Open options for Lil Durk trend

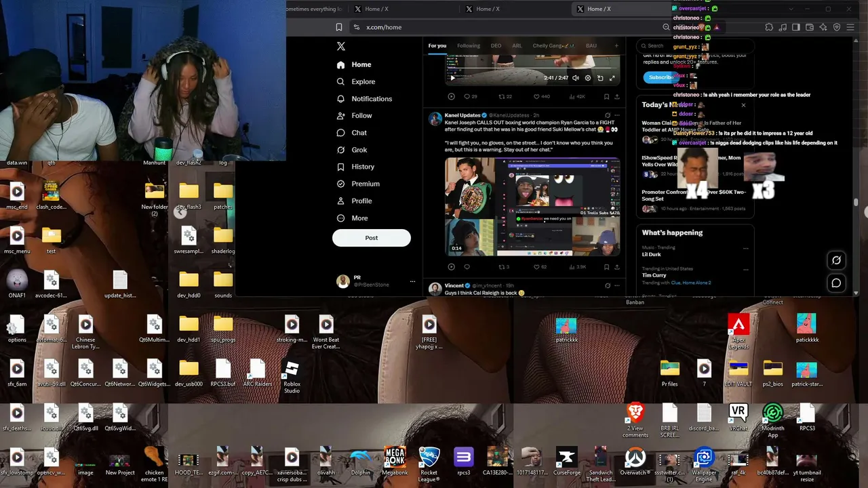tap(745, 248)
